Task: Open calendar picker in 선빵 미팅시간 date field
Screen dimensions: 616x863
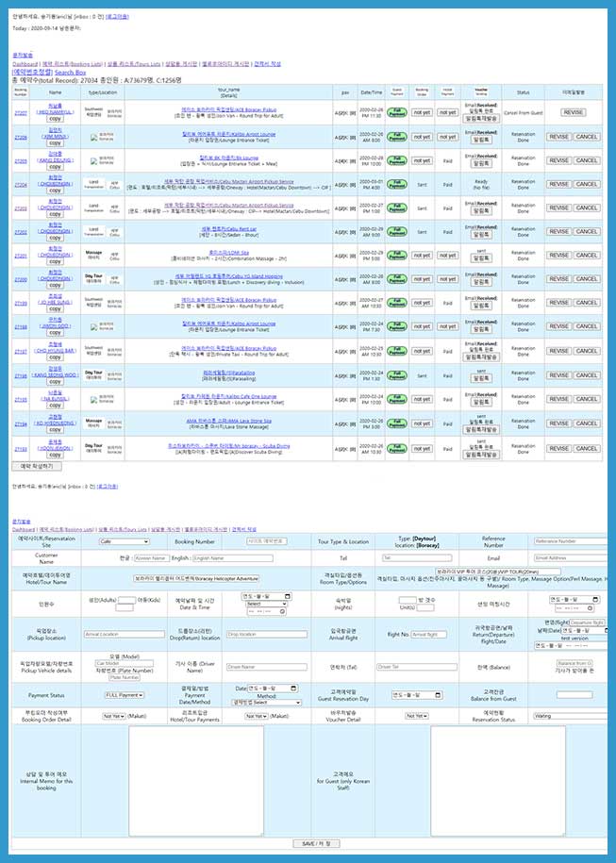Action: point(595,599)
